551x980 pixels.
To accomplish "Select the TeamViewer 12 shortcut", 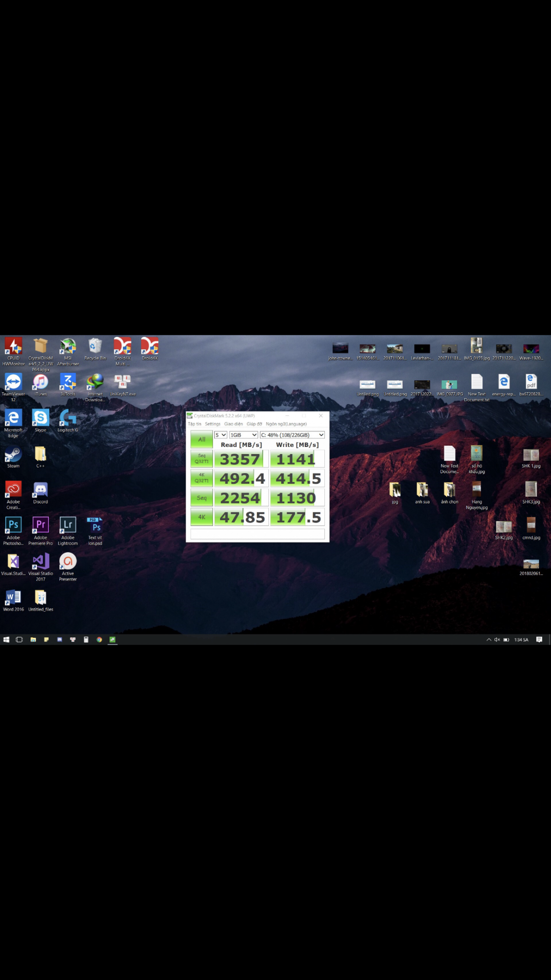I will pyautogui.click(x=13, y=383).
